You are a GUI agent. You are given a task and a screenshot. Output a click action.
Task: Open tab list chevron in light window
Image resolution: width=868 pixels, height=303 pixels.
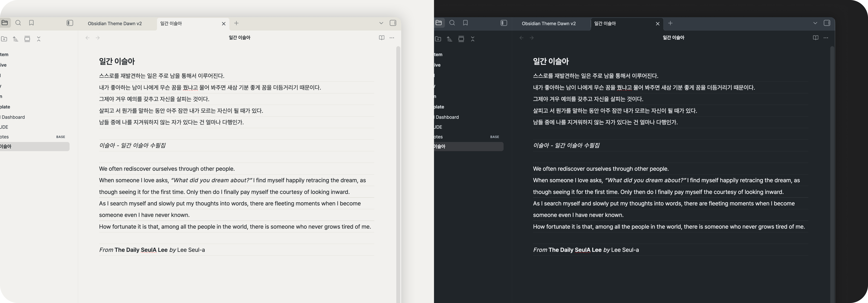click(x=381, y=23)
